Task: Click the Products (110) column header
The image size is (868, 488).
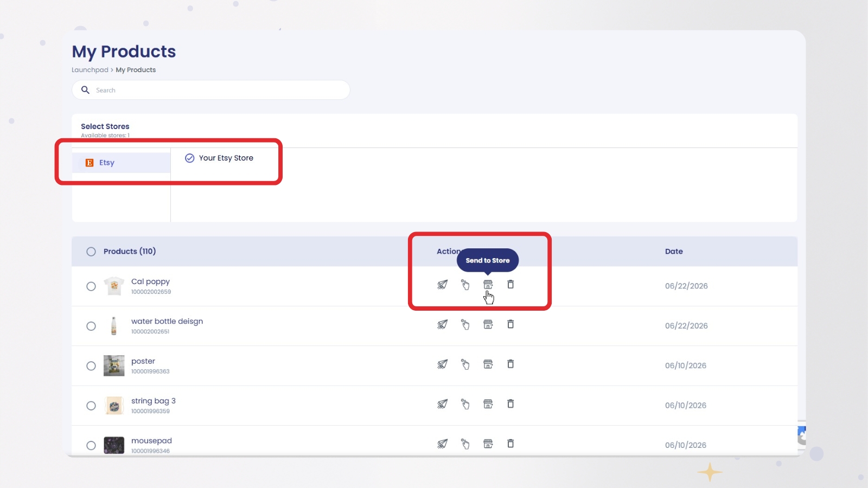Action: [130, 252]
